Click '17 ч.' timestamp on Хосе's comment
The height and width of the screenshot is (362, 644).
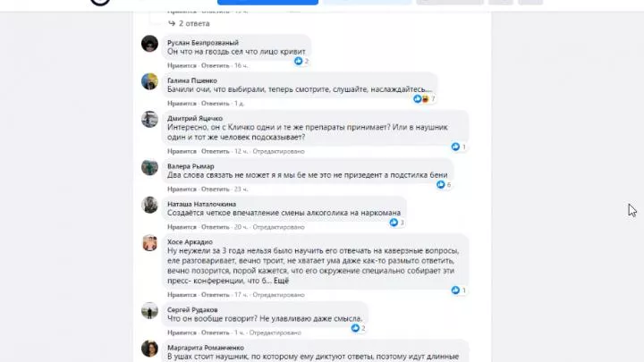[241, 295]
